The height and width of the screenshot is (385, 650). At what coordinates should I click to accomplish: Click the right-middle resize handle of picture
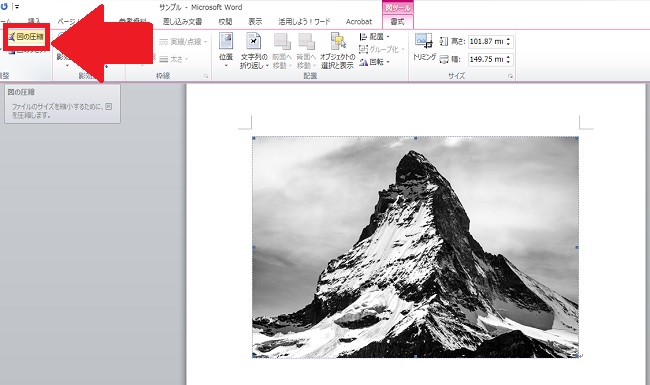tap(577, 247)
